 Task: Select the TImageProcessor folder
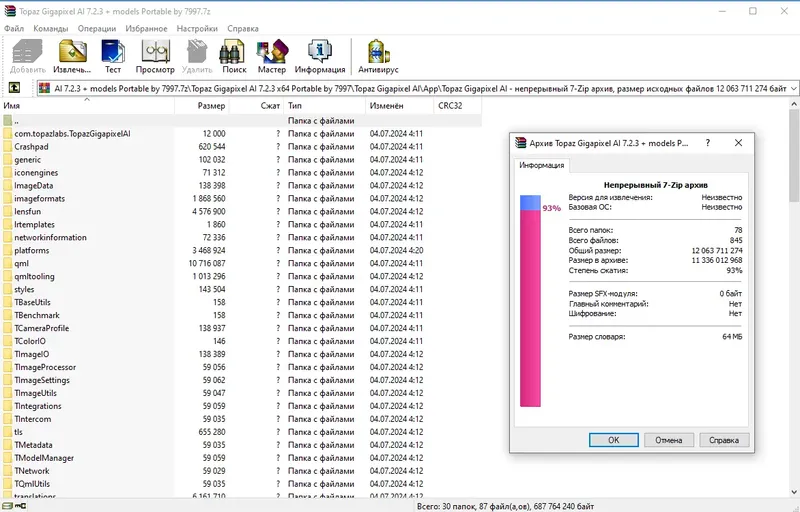(45, 367)
